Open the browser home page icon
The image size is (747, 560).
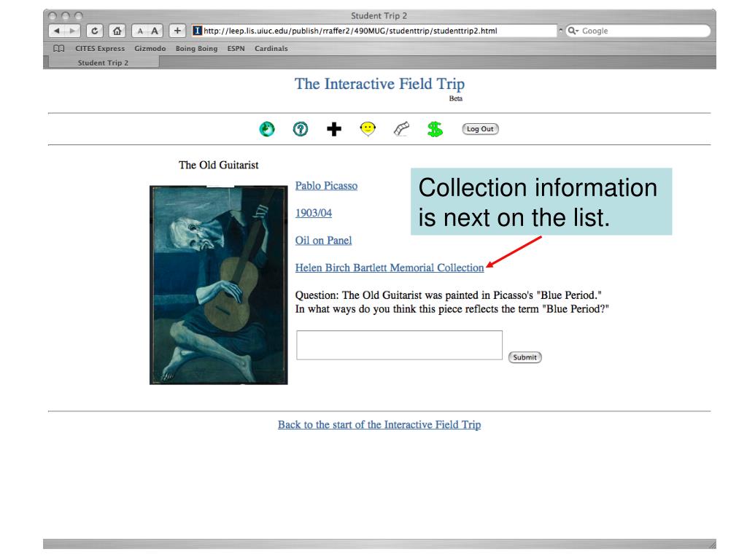pyautogui.click(x=117, y=31)
